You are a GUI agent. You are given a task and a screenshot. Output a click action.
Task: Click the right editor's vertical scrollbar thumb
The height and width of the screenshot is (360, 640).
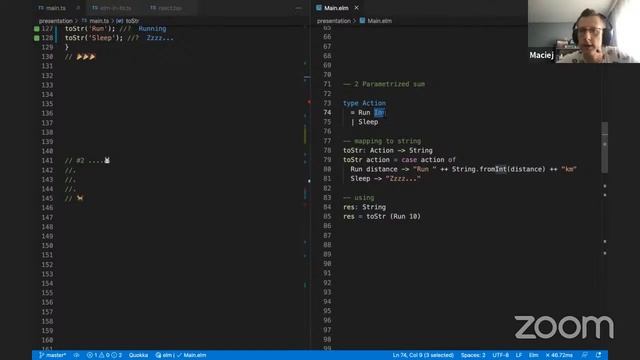[x=604, y=147]
